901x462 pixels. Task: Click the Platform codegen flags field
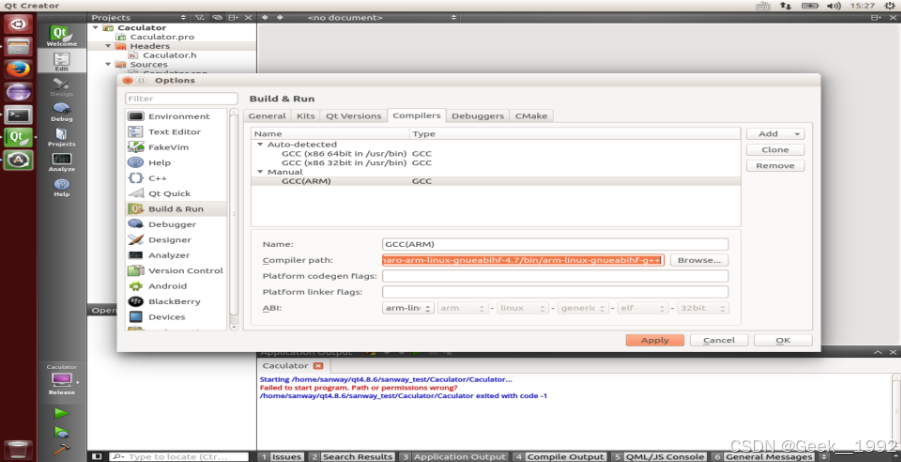(x=555, y=276)
